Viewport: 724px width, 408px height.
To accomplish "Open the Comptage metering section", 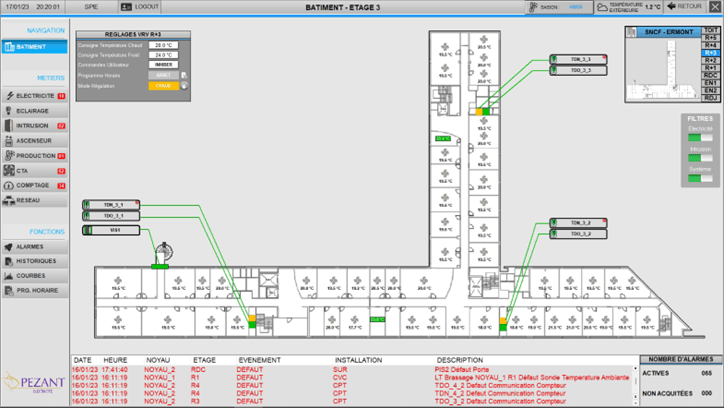I will pyautogui.click(x=34, y=185).
